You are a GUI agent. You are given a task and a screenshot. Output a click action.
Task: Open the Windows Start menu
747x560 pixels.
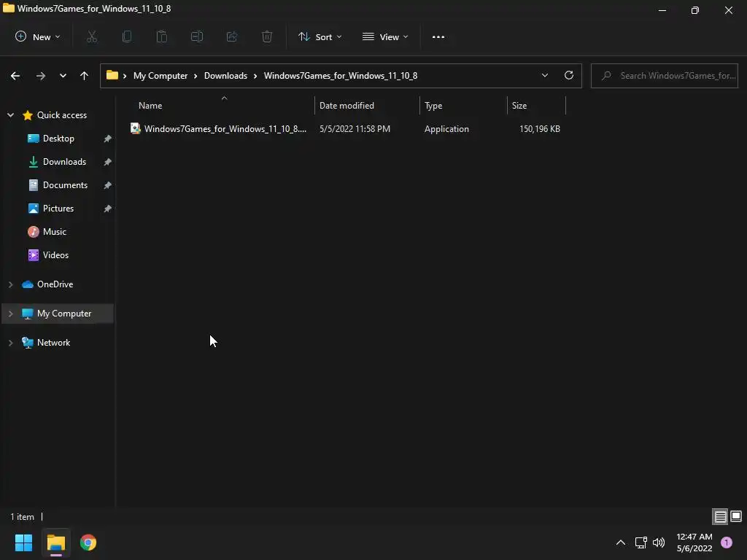click(x=23, y=542)
